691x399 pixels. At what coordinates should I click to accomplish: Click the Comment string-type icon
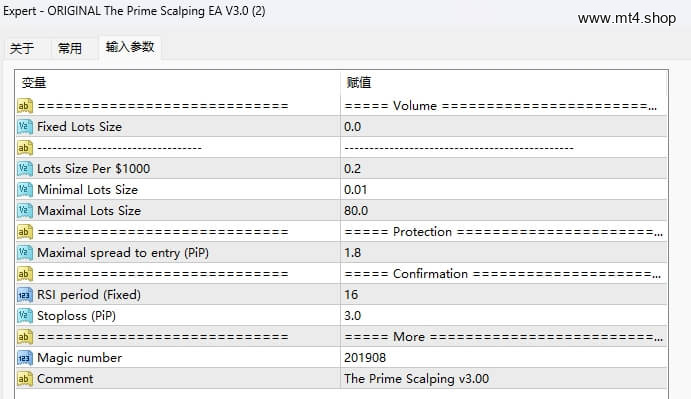[x=25, y=379]
